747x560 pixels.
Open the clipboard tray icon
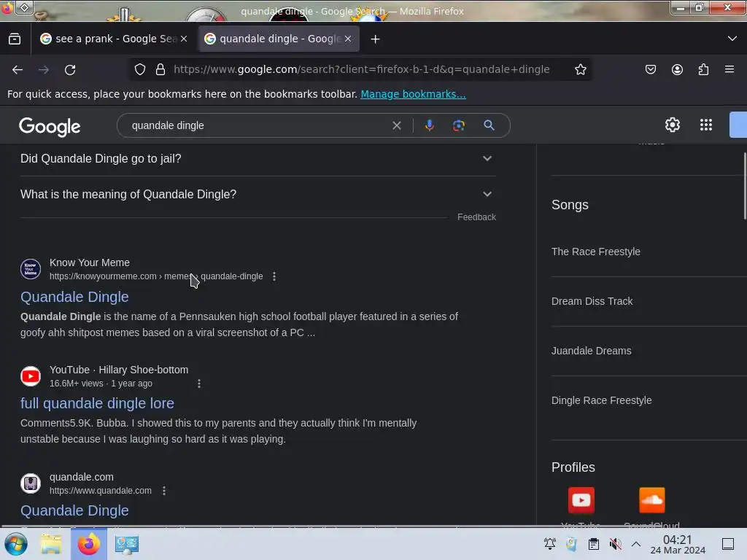tap(594, 544)
